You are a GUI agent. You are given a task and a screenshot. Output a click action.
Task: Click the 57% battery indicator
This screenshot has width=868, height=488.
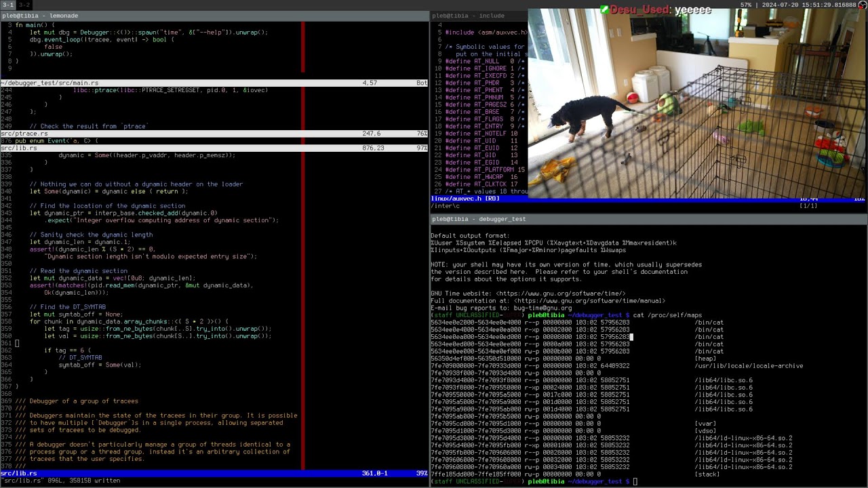point(745,5)
